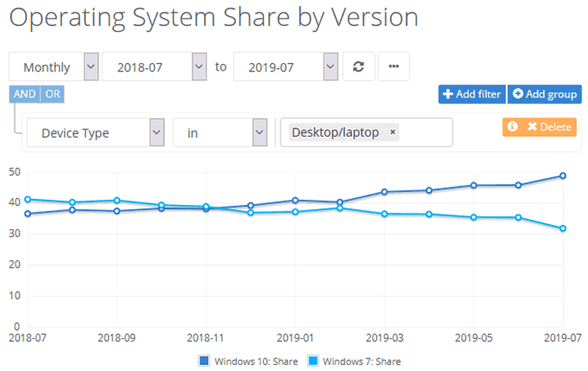Open the ellipsis more options button
This screenshot has width=588, height=371.
tap(393, 67)
